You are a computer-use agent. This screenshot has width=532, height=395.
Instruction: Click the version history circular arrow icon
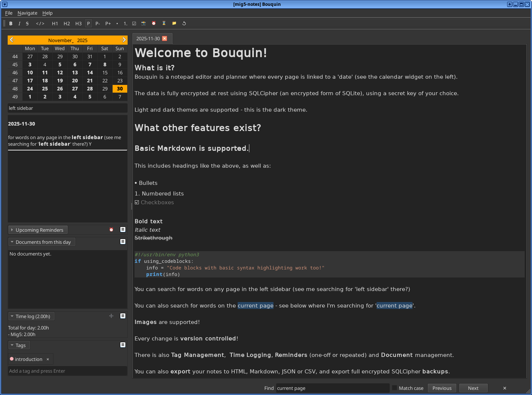[184, 23]
